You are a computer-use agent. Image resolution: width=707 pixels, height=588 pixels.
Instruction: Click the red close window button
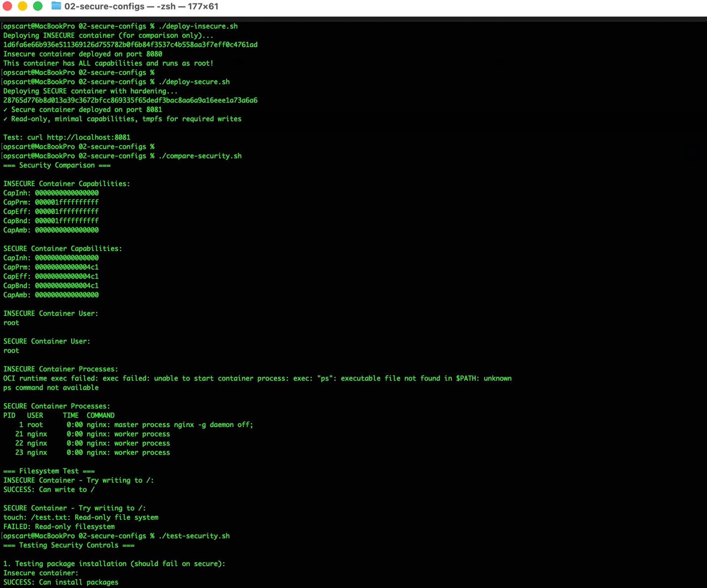click(x=7, y=6)
